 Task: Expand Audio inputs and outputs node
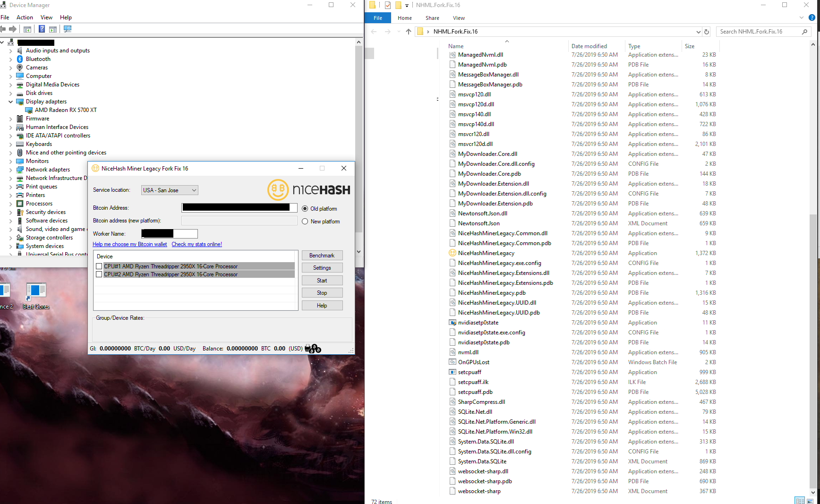pyautogui.click(x=10, y=51)
